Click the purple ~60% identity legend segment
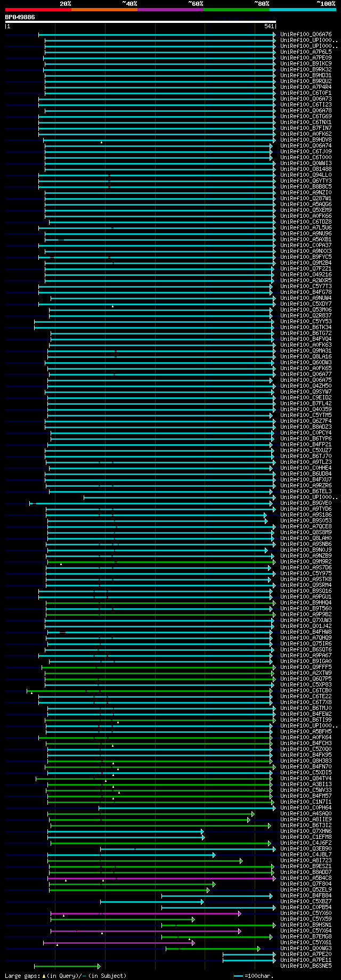The height and width of the screenshot is (980, 341). tap(170, 9)
